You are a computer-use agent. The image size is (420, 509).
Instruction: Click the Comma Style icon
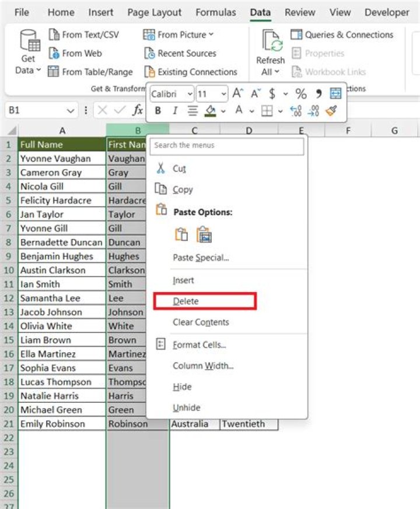click(318, 93)
